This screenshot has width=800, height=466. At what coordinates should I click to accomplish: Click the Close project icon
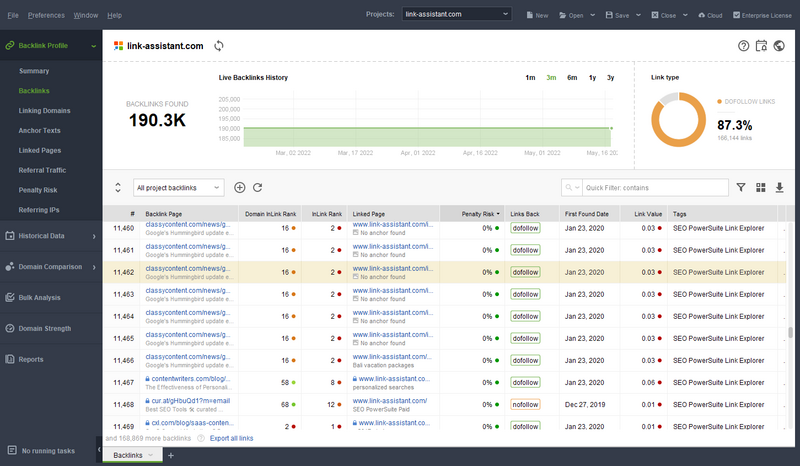click(655, 15)
